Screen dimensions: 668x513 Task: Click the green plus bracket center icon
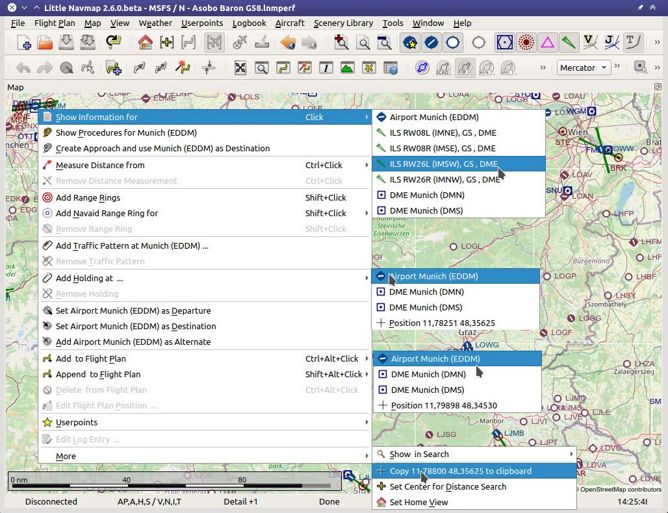(x=167, y=43)
